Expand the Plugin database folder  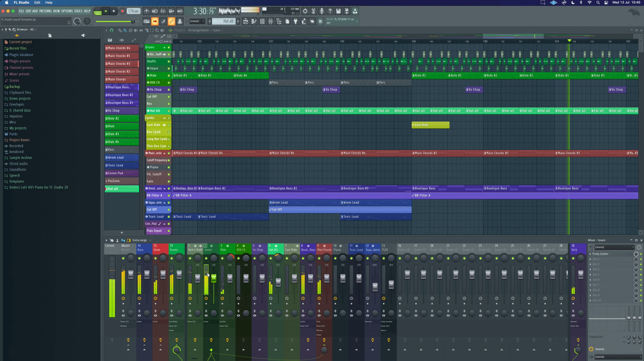point(21,55)
